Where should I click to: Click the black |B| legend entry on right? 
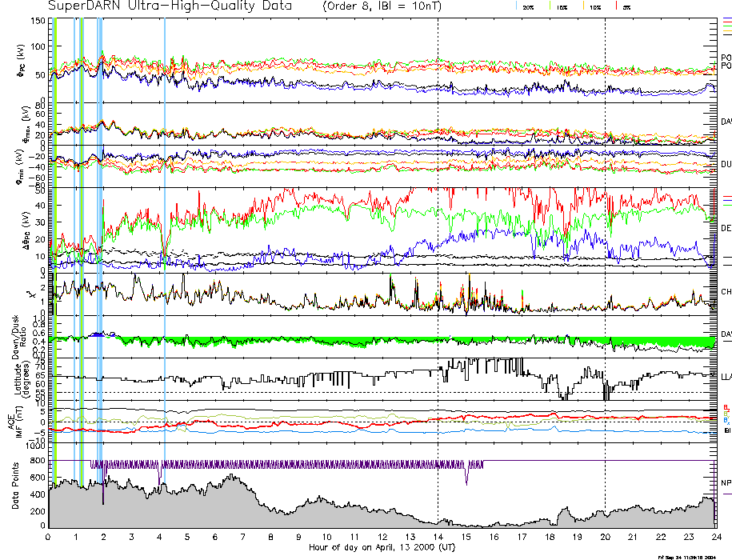[726, 431]
